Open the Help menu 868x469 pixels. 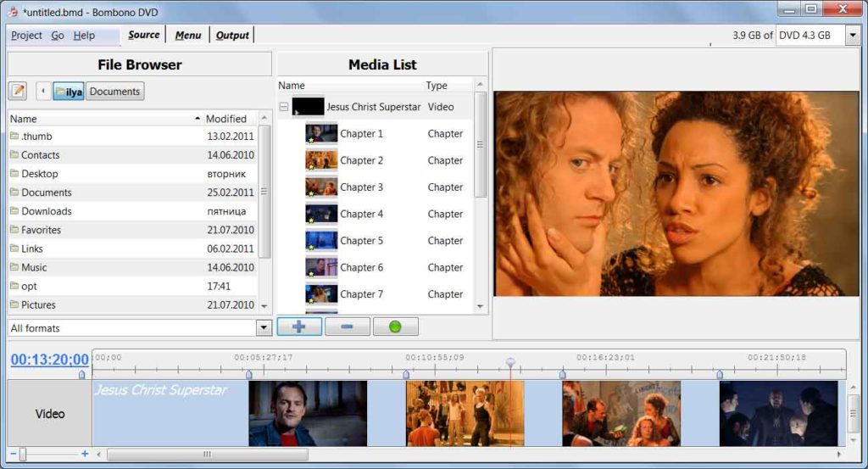point(84,36)
